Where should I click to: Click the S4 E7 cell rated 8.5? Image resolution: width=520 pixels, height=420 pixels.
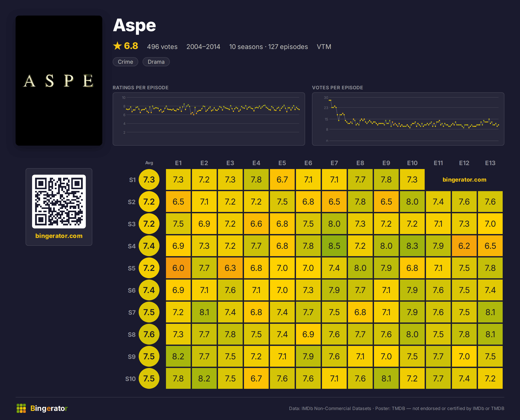pyautogui.click(x=334, y=246)
